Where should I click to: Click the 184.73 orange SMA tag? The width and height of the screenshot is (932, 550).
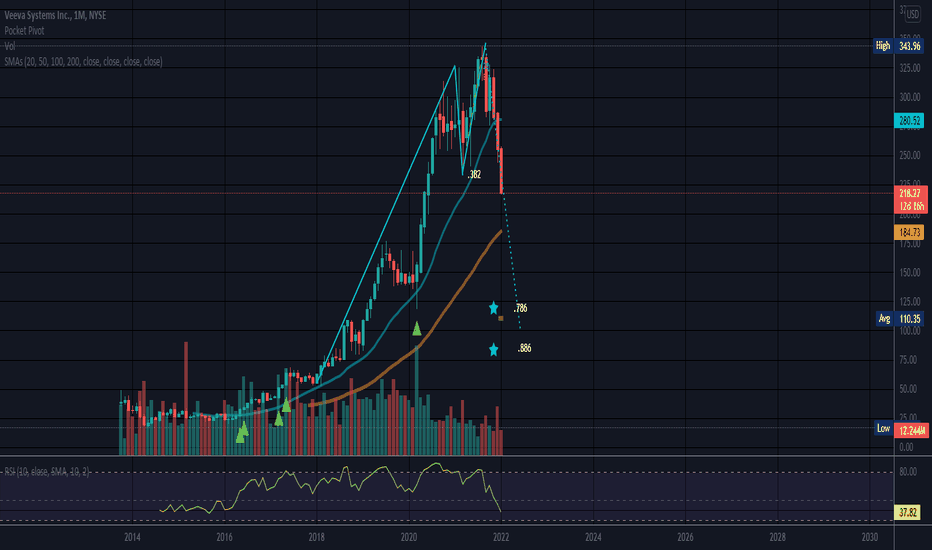909,232
